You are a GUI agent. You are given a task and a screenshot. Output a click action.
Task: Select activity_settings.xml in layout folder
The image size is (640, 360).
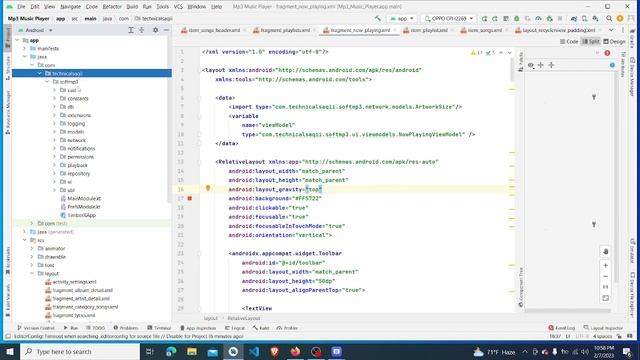coord(71,282)
